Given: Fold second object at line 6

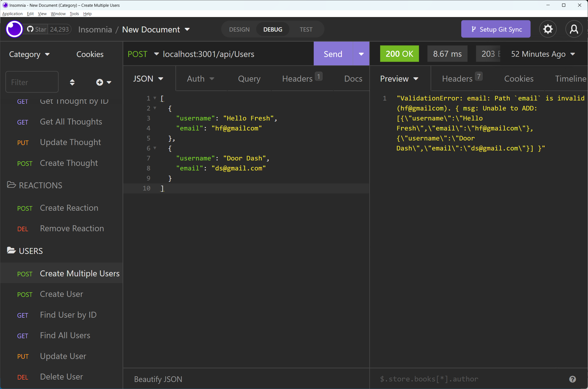Looking at the screenshot, I should pos(155,148).
